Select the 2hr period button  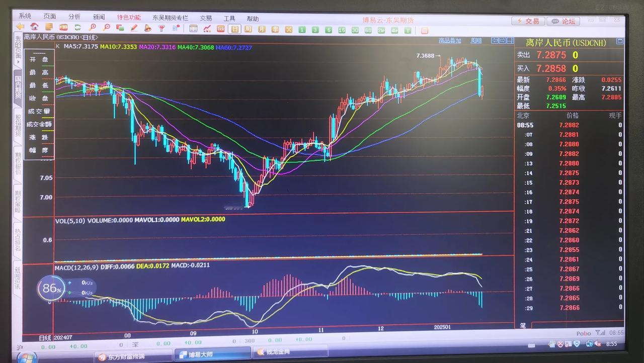click(381, 31)
